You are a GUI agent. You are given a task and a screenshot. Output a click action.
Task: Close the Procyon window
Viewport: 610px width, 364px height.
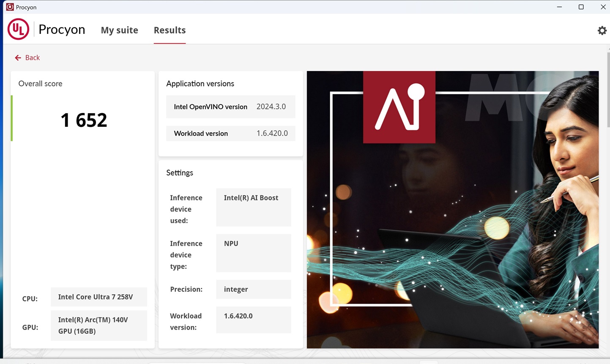coord(603,7)
